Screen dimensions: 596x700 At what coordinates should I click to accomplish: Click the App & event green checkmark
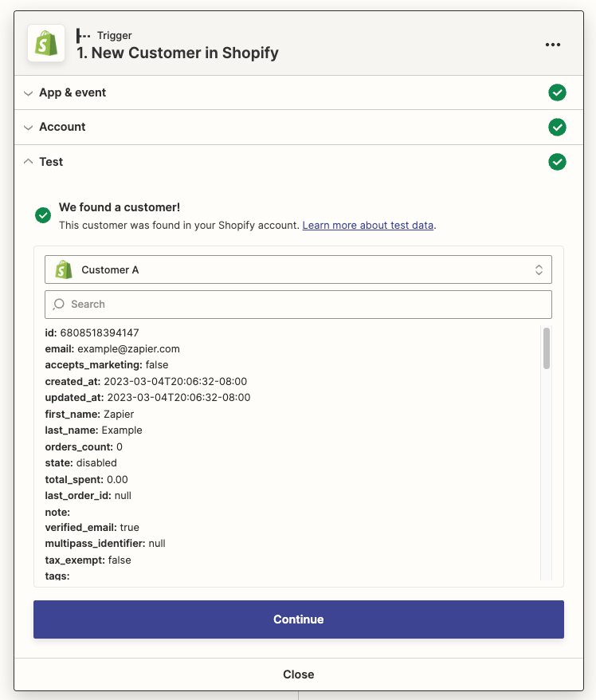[557, 92]
